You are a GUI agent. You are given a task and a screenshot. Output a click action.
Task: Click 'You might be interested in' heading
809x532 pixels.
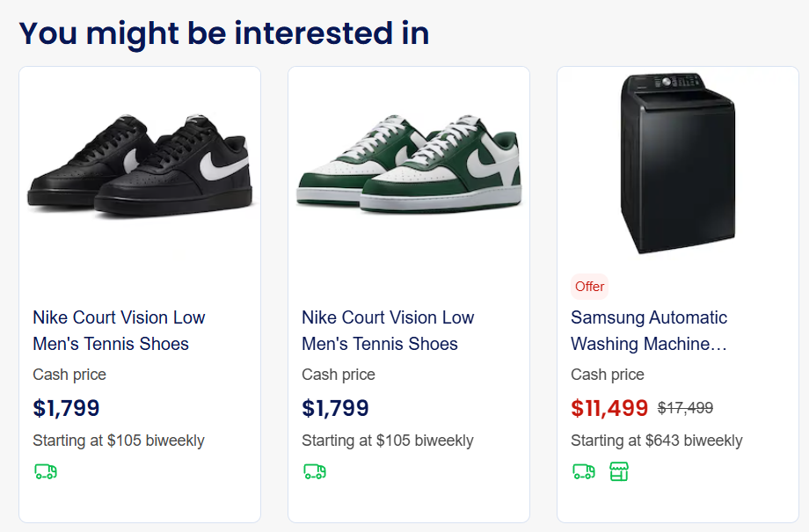coord(224,33)
